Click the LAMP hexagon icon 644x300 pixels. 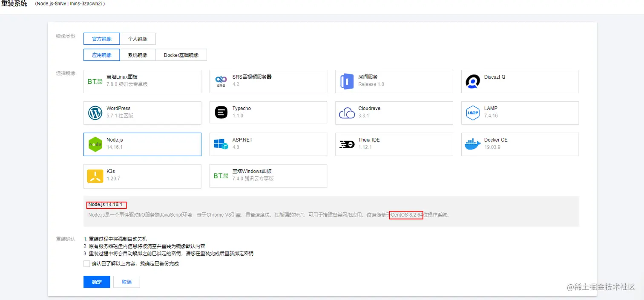pyautogui.click(x=473, y=113)
